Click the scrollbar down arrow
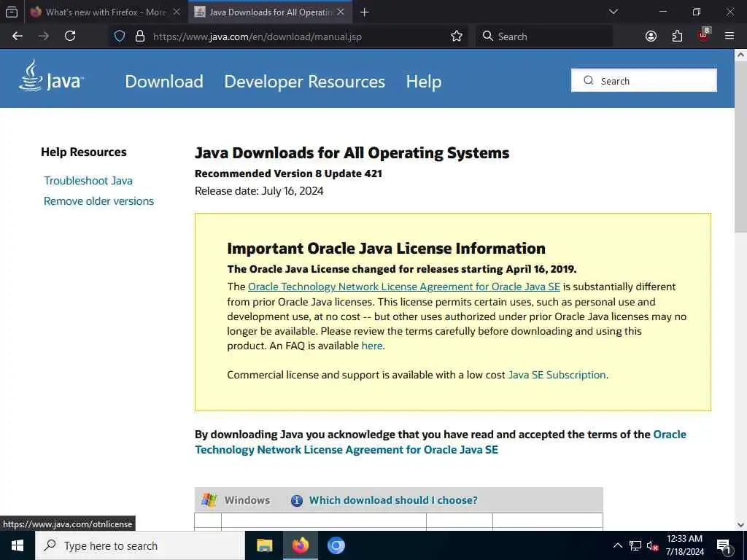747x560 pixels. click(740, 525)
